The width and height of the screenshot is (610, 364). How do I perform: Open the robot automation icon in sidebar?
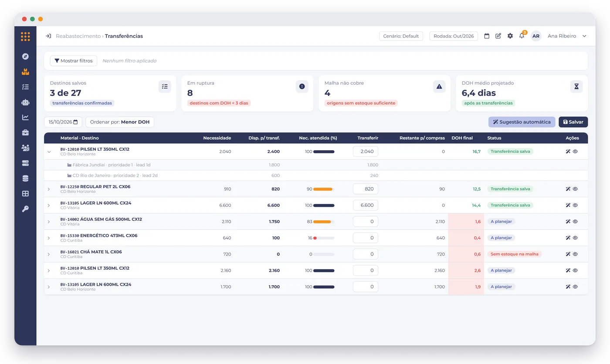(x=25, y=102)
